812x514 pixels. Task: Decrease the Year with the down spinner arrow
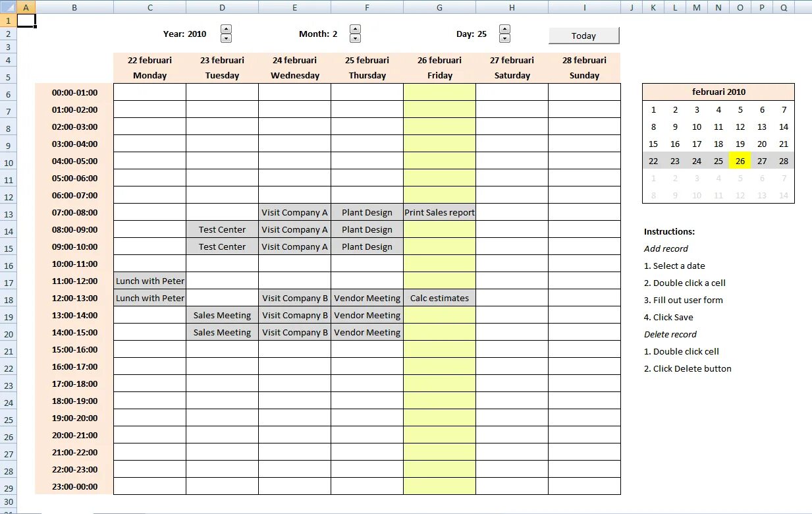226,38
